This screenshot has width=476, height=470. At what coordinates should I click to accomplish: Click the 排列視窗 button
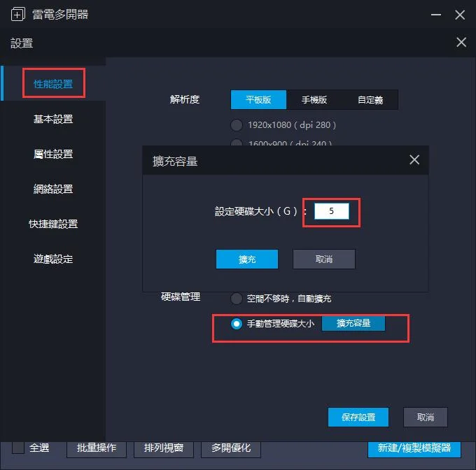click(164, 448)
